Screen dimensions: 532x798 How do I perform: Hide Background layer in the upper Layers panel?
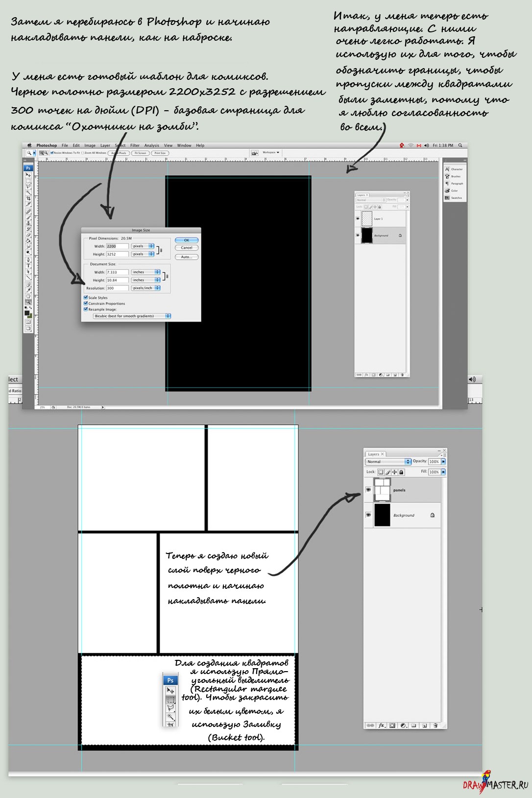point(358,235)
